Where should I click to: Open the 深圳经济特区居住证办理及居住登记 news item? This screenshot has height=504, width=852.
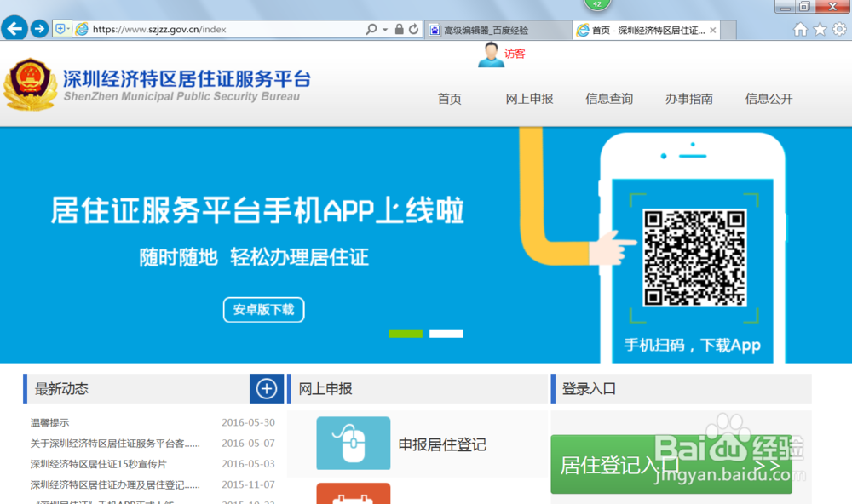(115, 484)
